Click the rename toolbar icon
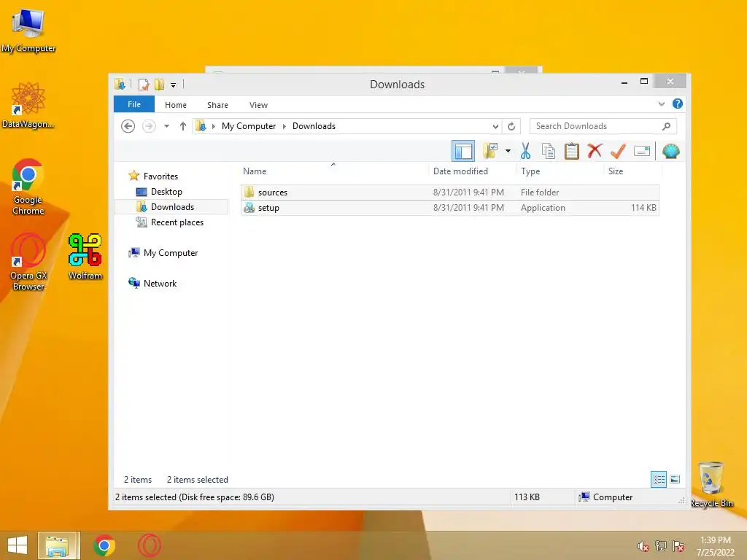The height and width of the screenshot is (560, 747). (x=642, y=152)
